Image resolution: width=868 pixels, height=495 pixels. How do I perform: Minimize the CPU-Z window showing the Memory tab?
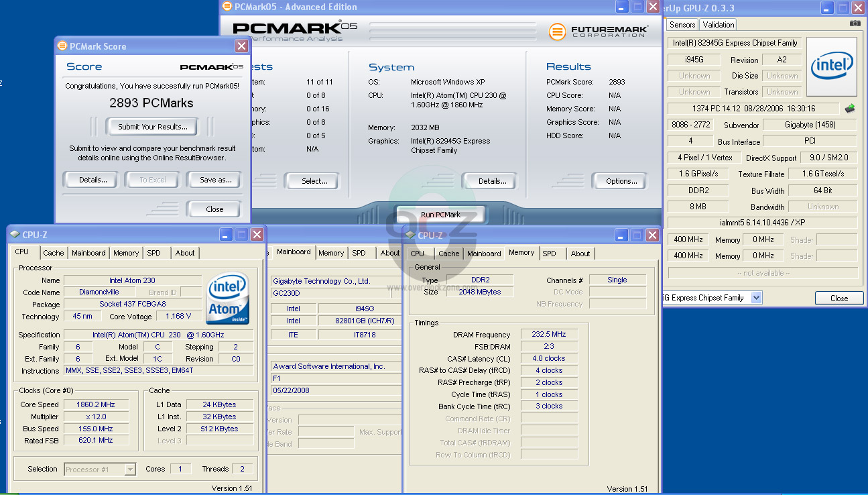(621, 235)
